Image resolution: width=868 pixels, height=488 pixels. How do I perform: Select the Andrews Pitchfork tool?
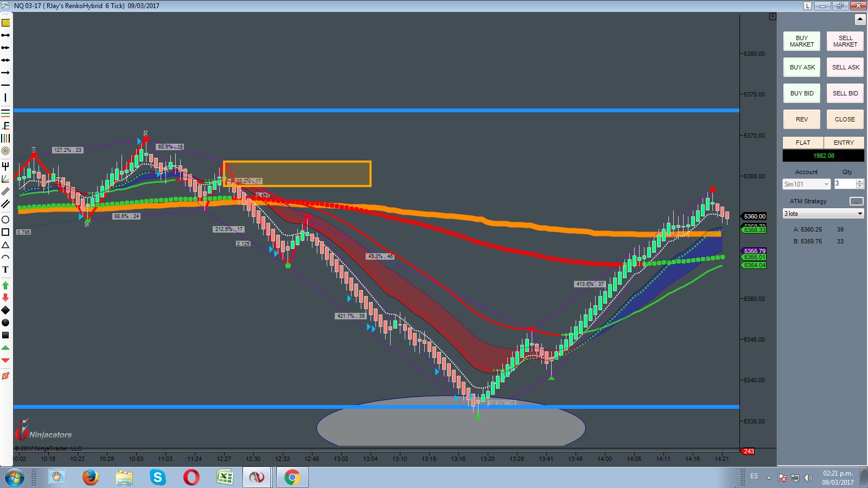5,166
